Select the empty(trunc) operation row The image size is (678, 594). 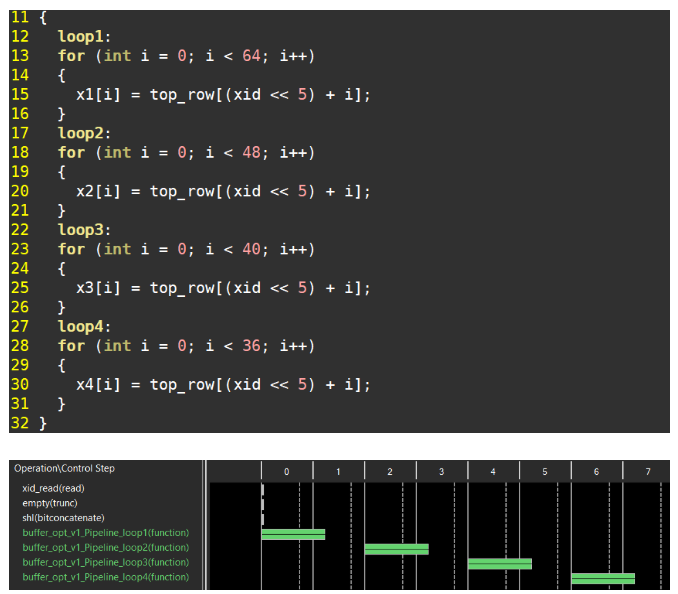(50, 503)
